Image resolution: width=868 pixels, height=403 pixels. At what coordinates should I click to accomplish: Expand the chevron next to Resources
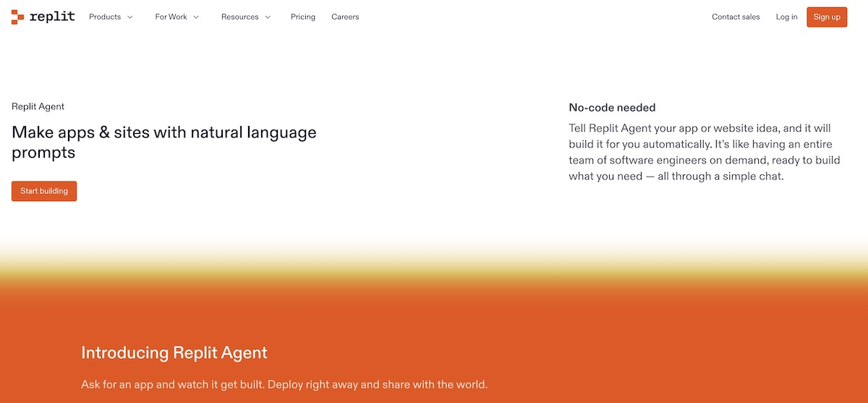[268, 17]
